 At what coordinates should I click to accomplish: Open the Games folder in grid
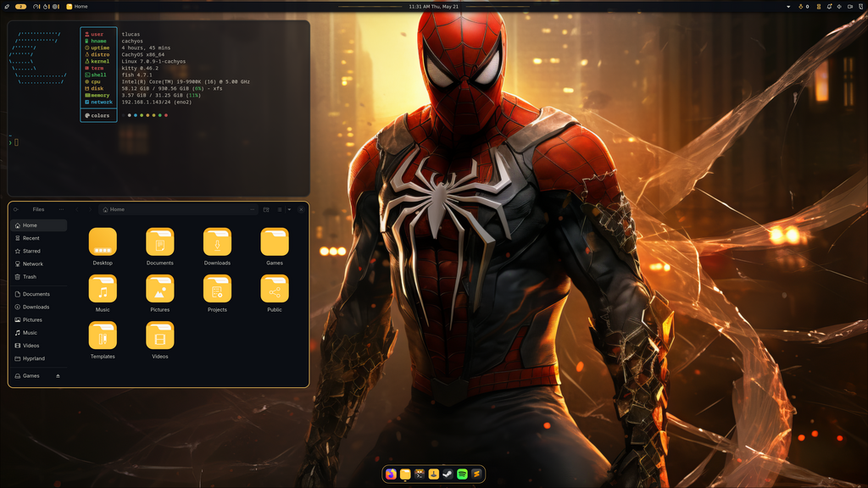click(x=275, y=247)
